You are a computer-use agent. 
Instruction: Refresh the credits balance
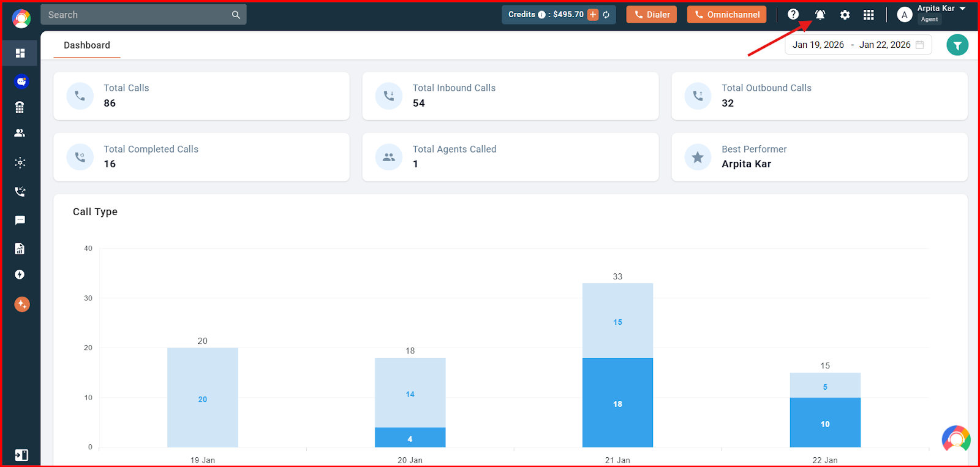coord(606,15)
